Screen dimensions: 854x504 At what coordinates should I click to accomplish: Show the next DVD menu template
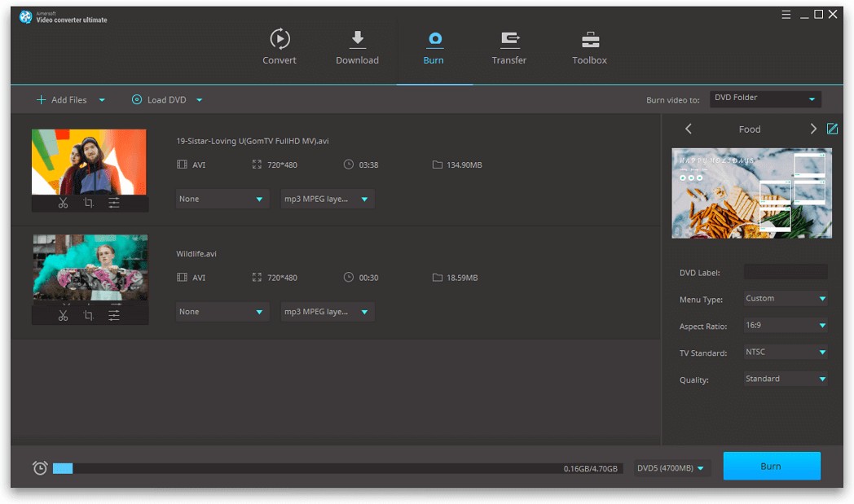(x=812, y=129)
